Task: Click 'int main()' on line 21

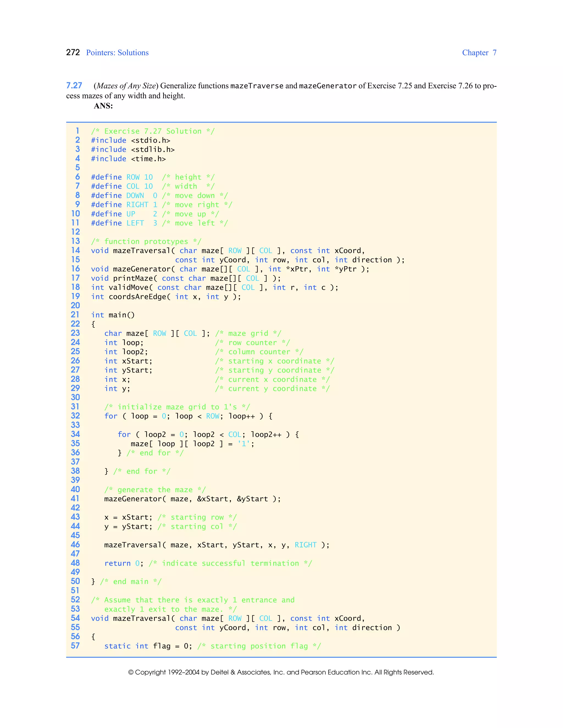Action: pyautogui.click(x=113, y=315)
